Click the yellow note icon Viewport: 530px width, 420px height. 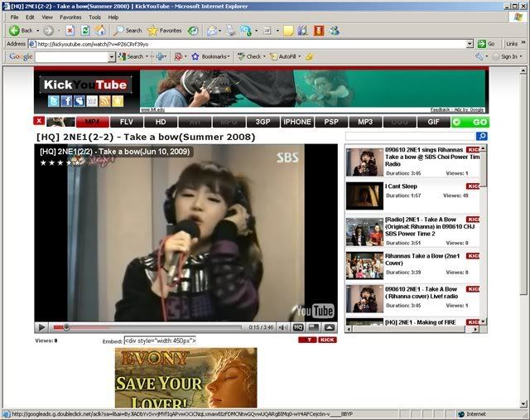point(288,31)
